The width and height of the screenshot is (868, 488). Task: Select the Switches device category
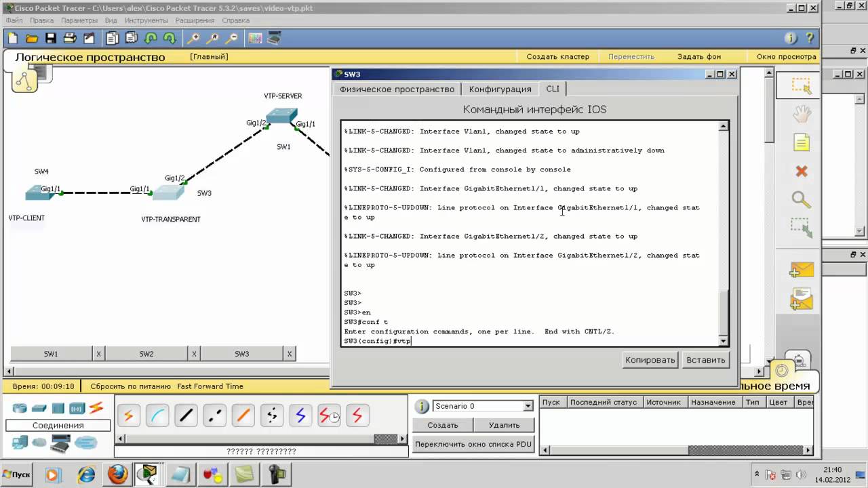pos(39,408)
